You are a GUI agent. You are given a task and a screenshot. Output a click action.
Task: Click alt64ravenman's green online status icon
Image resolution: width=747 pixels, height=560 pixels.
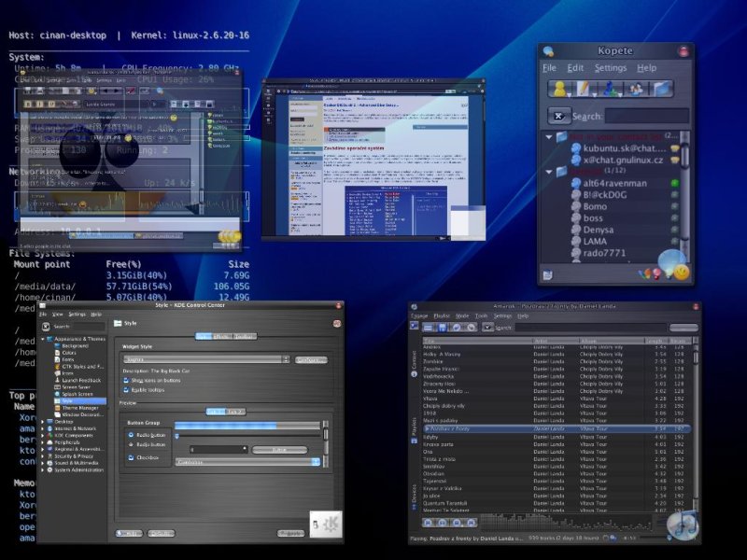(x=674, y=183)
